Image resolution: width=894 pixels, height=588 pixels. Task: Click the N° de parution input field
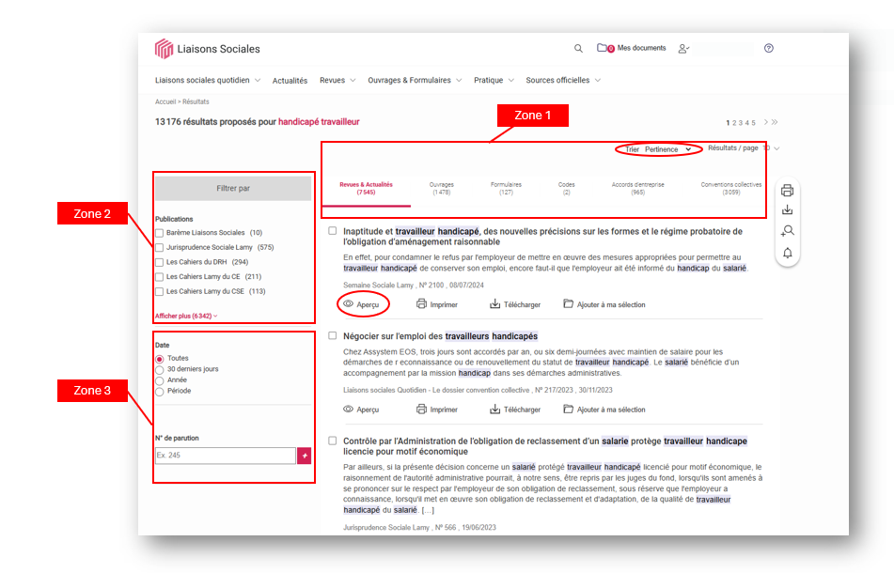[x=226, y=456]
